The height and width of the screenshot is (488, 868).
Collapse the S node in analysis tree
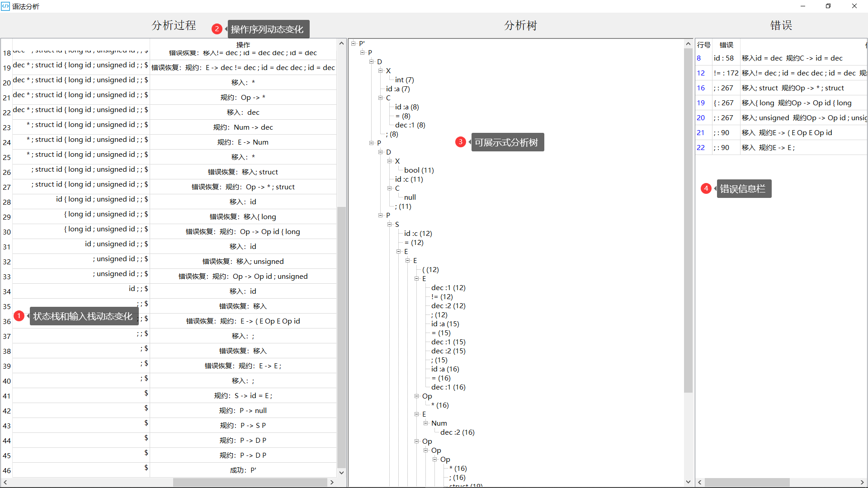pos(390,224)
